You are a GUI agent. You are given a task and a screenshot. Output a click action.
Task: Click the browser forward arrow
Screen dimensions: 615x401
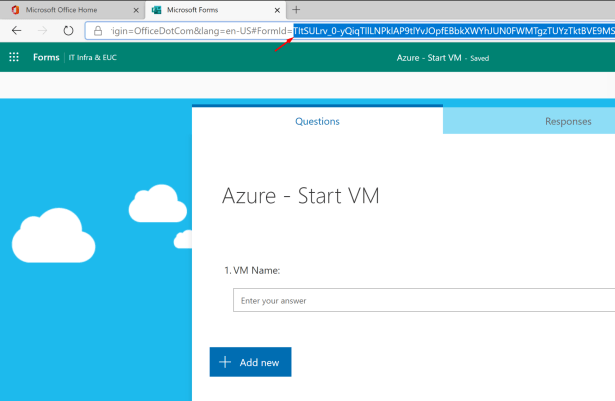[42, 31]
